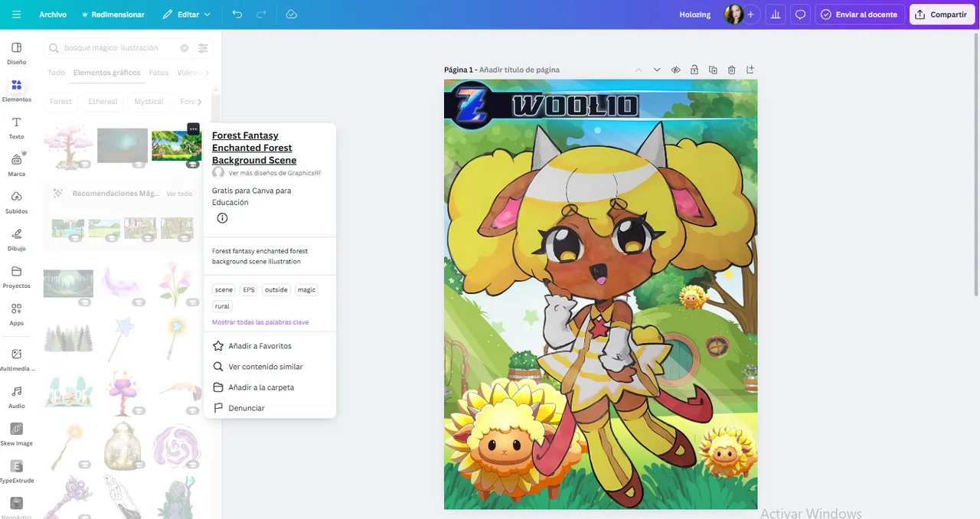The height and width of the screenshot is (519, 980).
Task: Clear the search query
Action: (x=185, y=47)
